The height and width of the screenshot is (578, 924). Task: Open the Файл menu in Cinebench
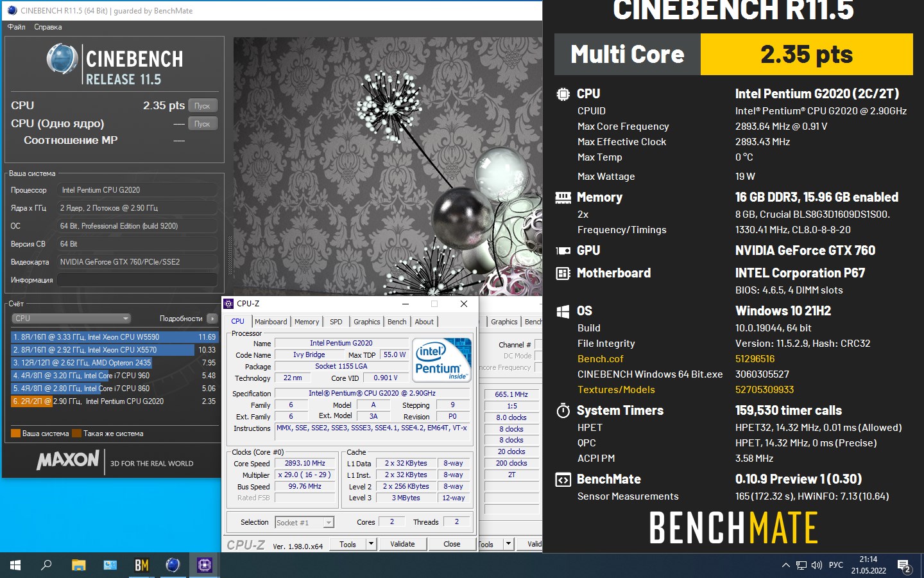tap(16, 27)
